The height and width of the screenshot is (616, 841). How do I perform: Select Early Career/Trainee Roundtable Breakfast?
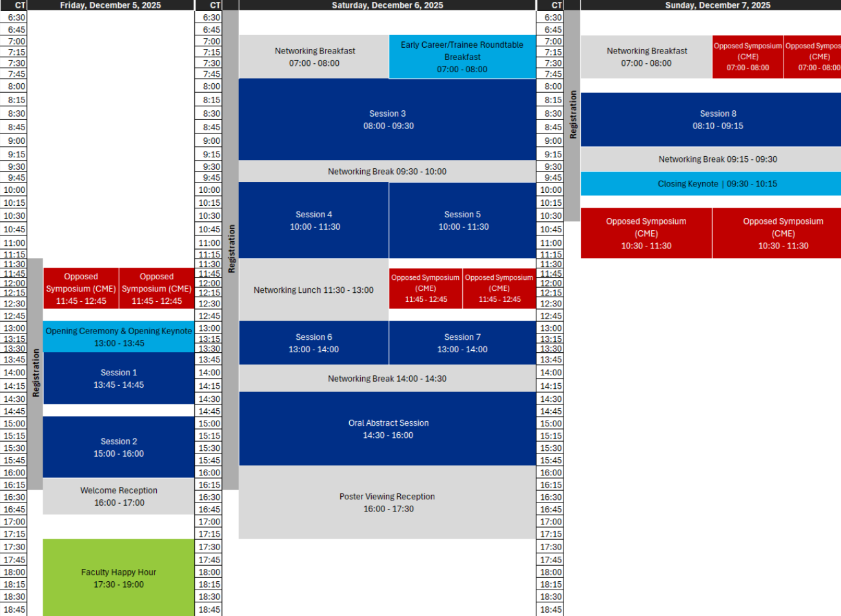click(462, 57)
